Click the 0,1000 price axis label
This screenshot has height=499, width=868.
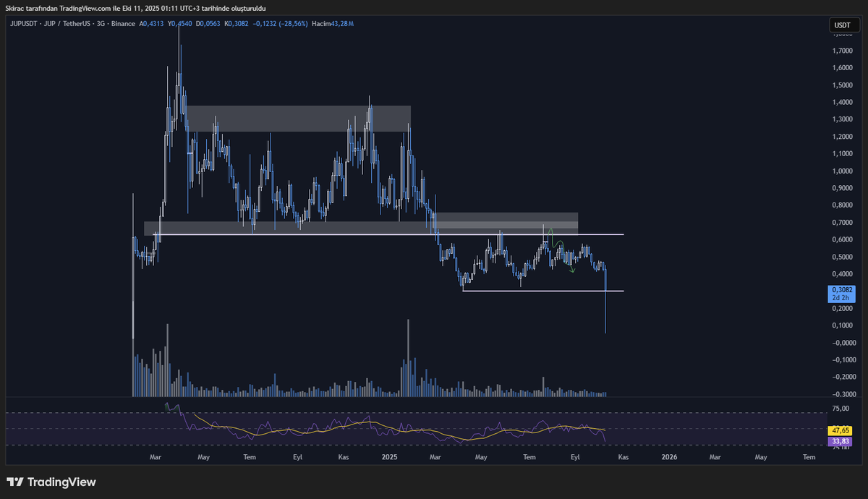[841, 325]
